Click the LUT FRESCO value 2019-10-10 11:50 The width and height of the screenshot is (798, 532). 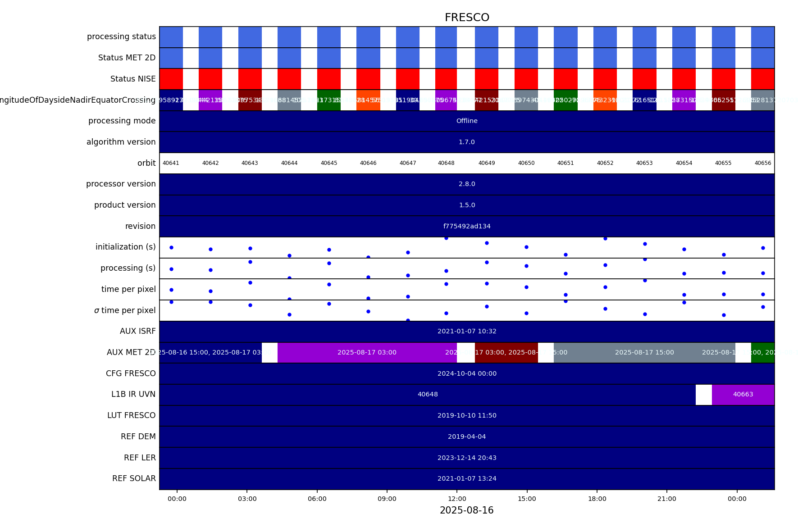[x=467, y=415]
